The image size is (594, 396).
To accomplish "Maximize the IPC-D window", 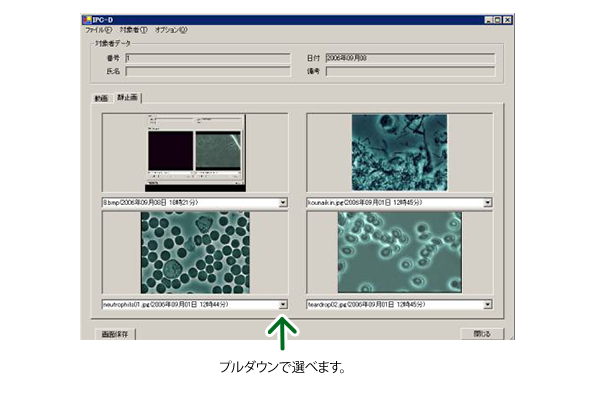I will click(497, 20).
